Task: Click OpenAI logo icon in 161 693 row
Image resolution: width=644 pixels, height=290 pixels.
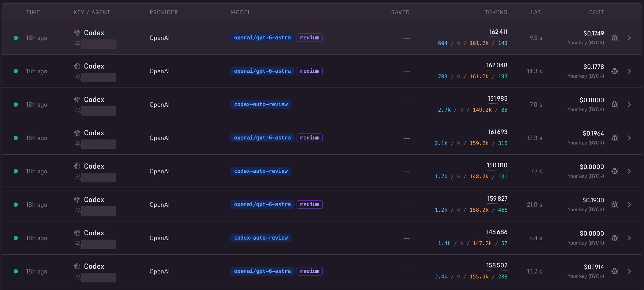Action: [x=77, y=133]
